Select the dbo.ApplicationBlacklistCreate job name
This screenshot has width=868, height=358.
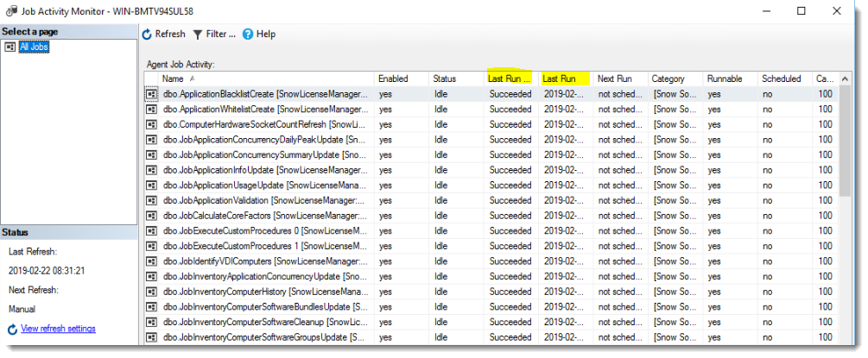point(265,94)
